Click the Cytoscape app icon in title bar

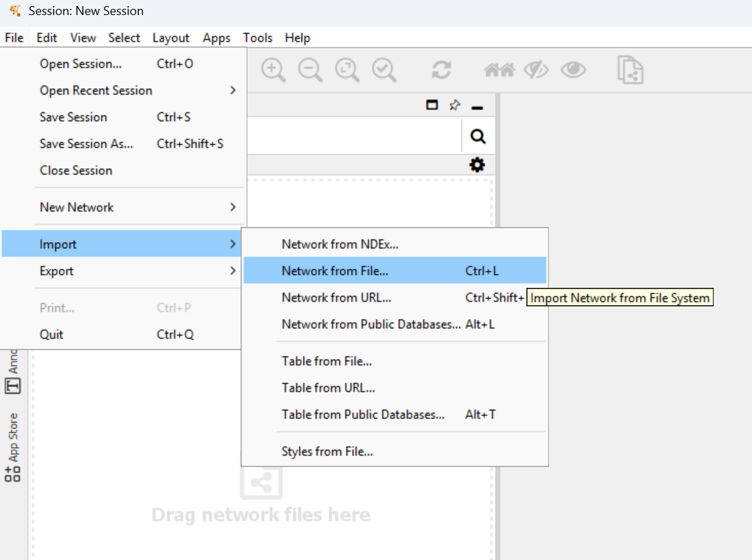tap(15, 10)
